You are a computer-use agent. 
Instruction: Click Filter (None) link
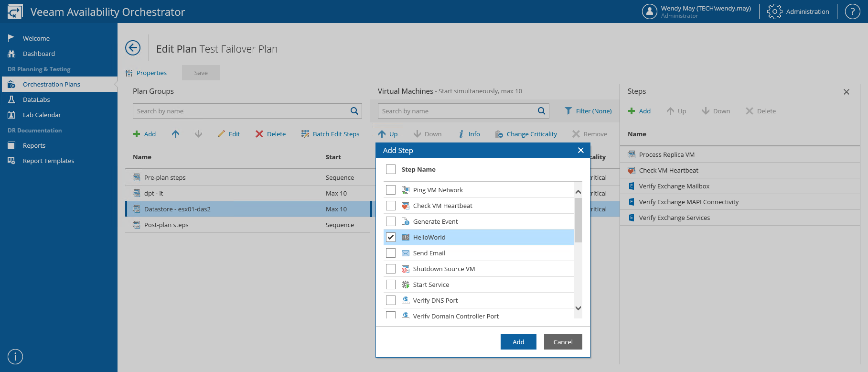pyautogui.click(x=594, y=111)
